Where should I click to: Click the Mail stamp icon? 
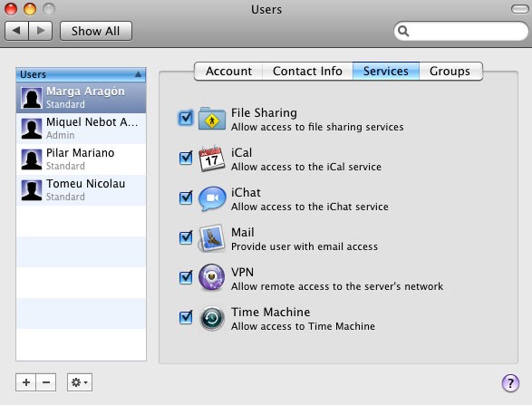(212, 238)
